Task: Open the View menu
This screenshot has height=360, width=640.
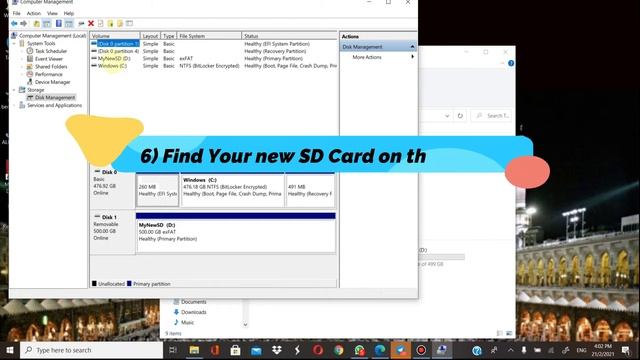Action: [x=52, y=13]
